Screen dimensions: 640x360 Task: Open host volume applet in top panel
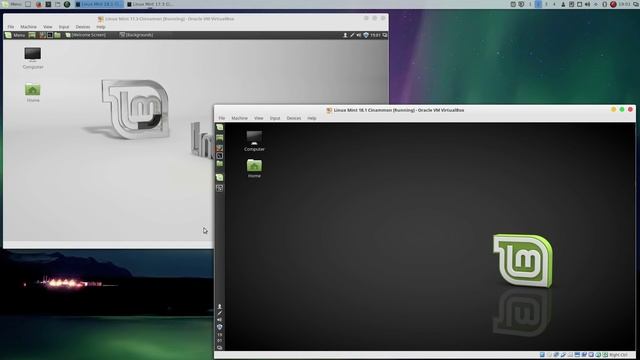coord(587,4)
